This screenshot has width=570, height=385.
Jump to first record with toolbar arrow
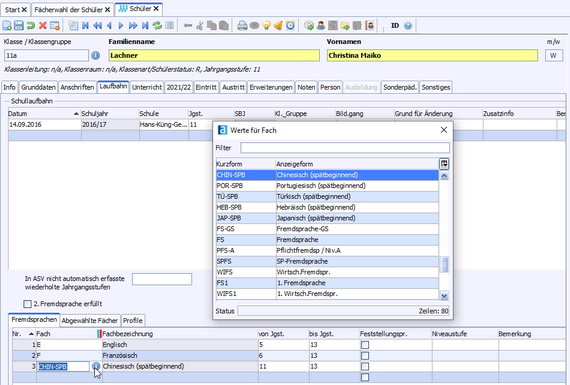85,25
